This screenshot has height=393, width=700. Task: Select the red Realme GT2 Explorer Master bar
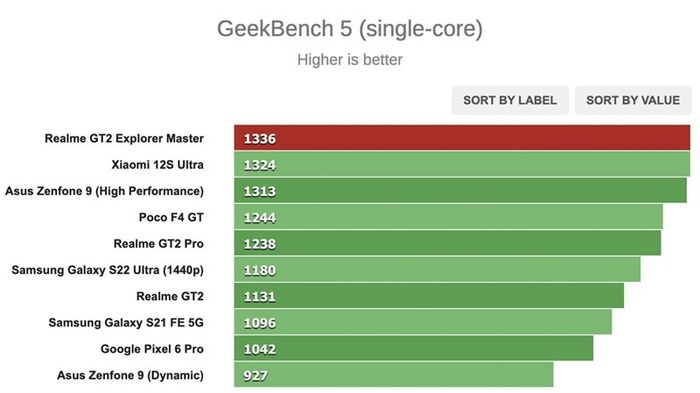point(462,138)
